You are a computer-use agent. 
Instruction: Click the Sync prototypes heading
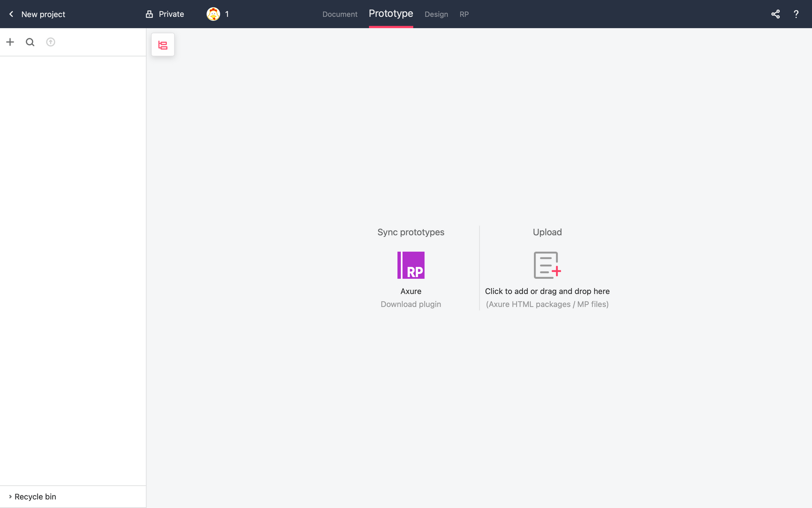pos(411,232)
